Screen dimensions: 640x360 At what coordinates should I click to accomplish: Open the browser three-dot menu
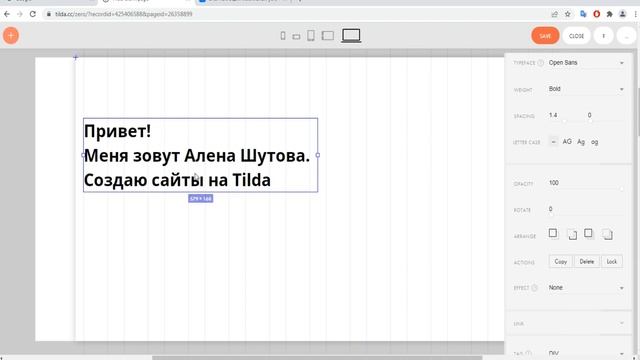(636, 14)
